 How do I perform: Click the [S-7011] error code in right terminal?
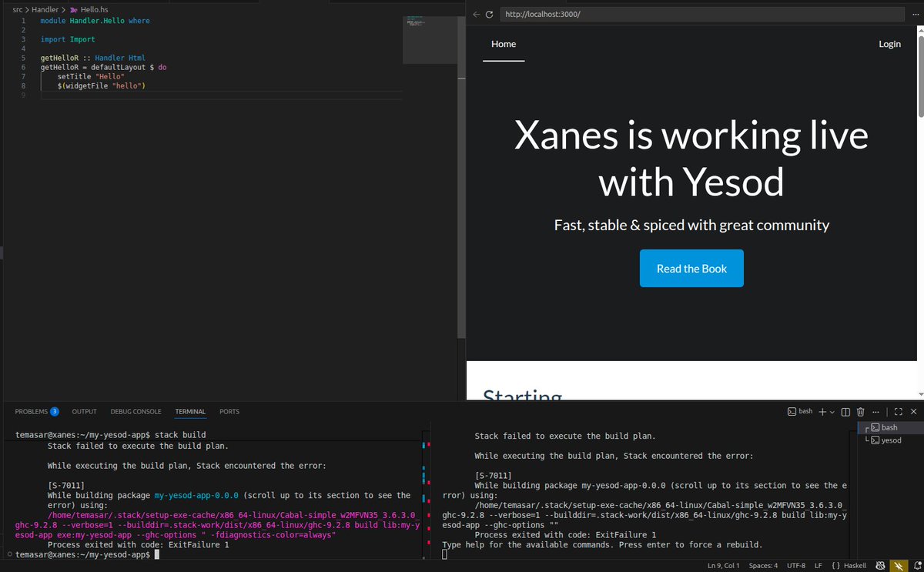(x=494, y=476)
